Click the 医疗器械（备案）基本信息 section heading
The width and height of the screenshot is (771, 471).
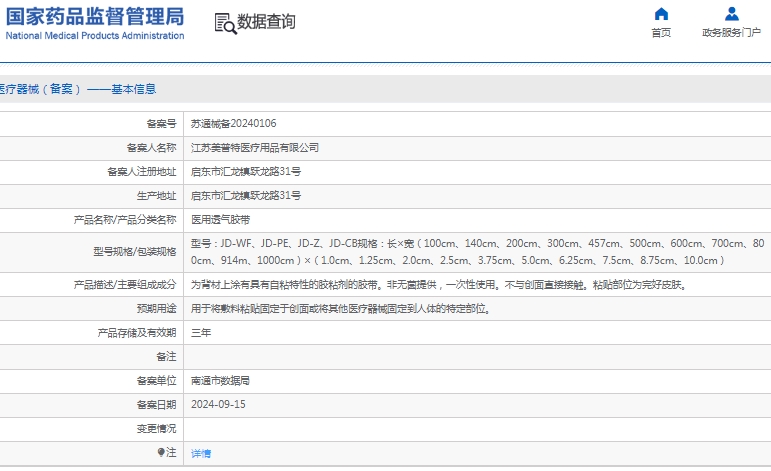coord(78,89)
